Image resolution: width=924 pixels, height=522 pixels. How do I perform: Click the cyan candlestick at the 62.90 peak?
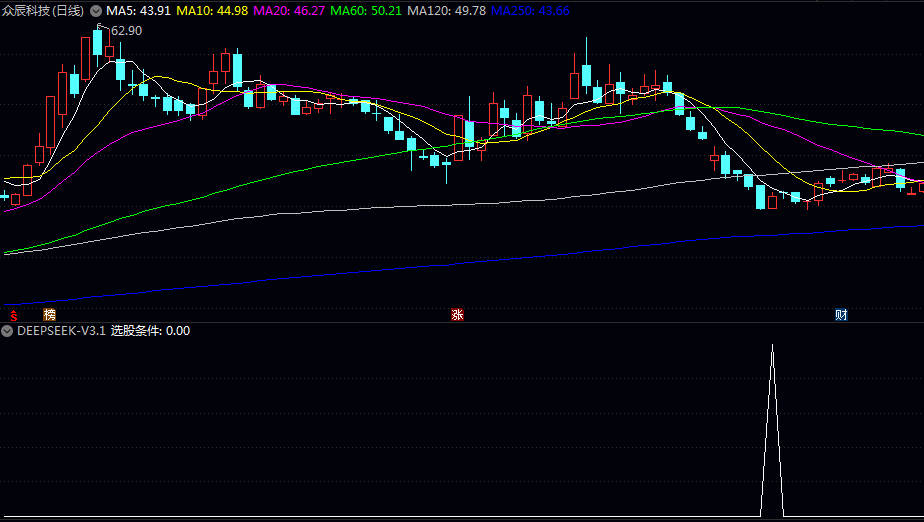(98, 43)
